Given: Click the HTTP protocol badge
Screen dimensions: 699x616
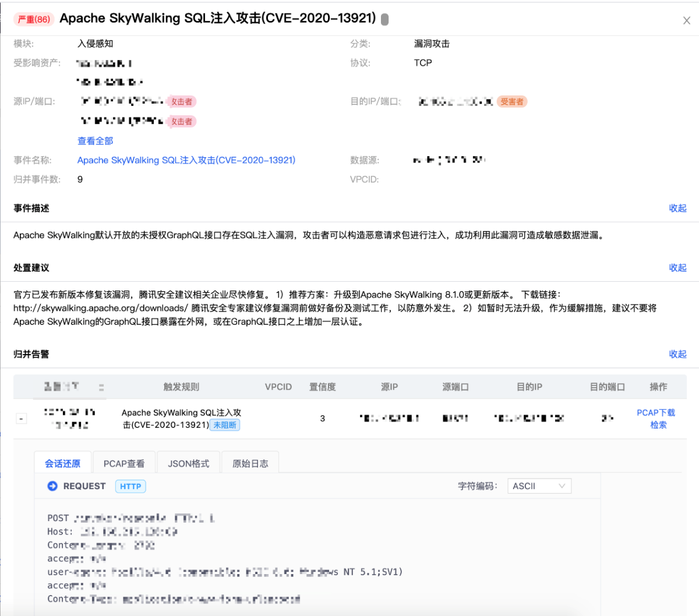Looking at the screenshot, I should pyautogui.click(x=130, y=486).
